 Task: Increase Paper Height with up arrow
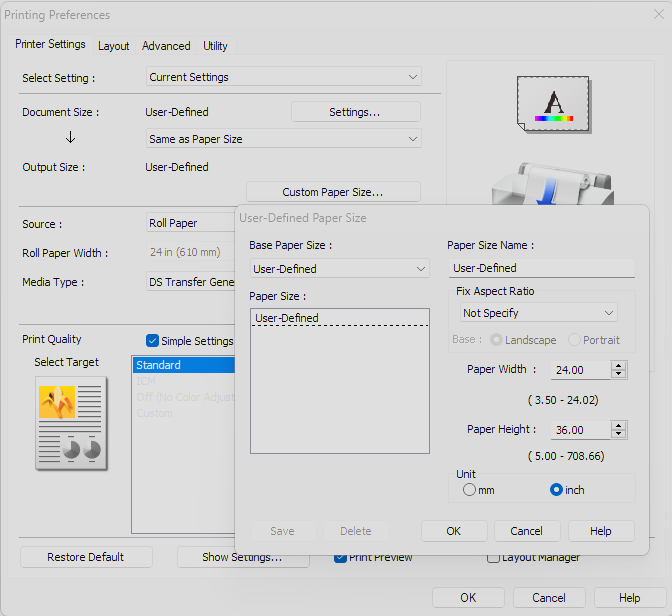point(618,425)
